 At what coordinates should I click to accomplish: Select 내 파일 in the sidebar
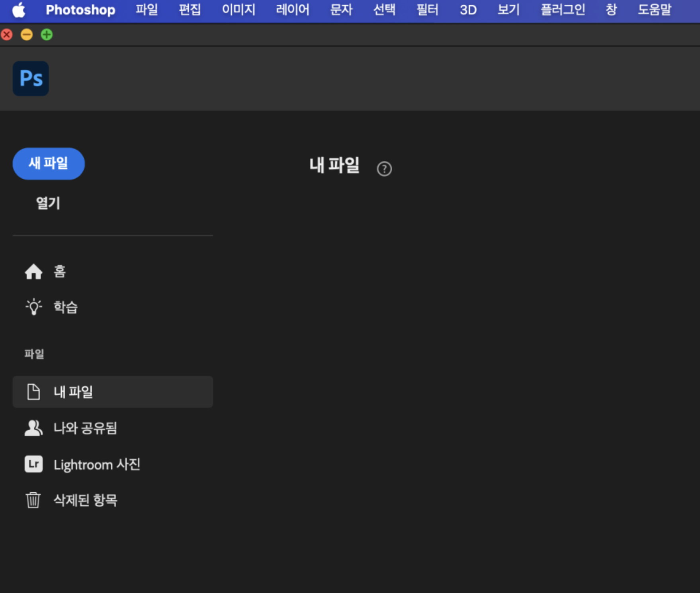tap(113, 392)
